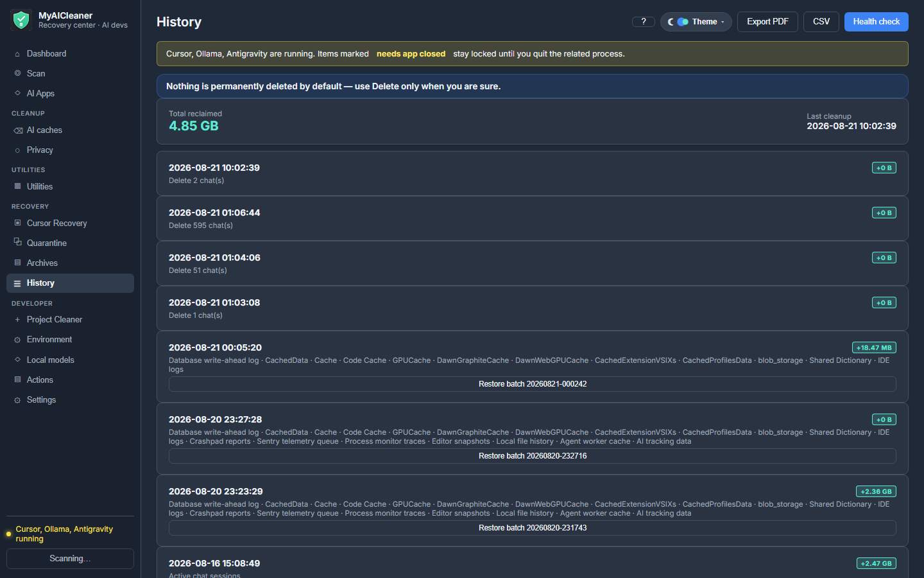This screenshot has height=578, width=924.
Task: Click the CSV export button
Action: click(821, 22)
